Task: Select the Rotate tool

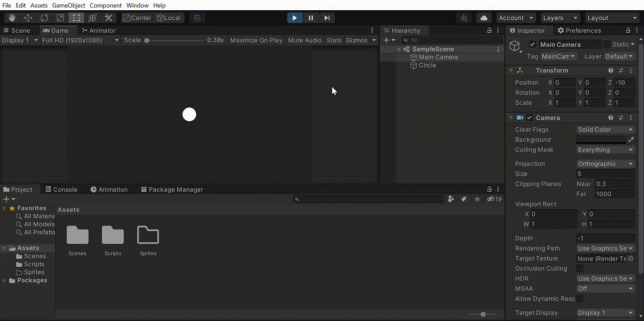Action: [x=43, y=17]
